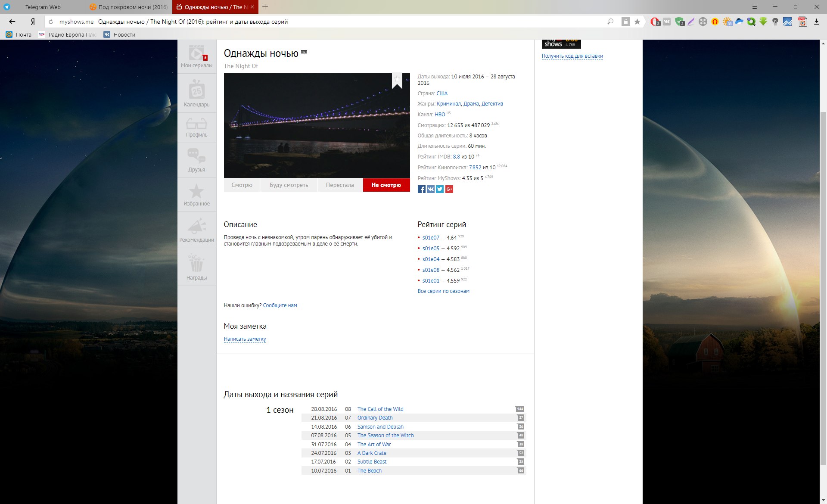Open the США country link

pos(442,93)
